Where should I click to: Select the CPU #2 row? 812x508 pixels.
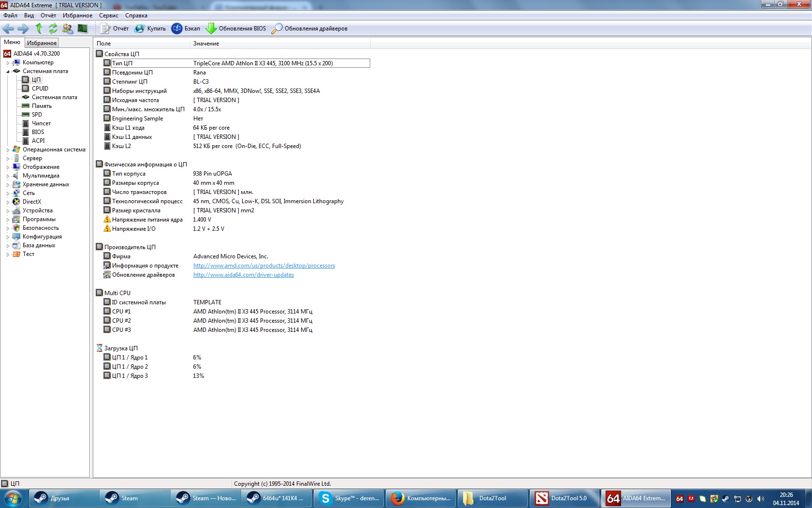[x=236, y=321]
